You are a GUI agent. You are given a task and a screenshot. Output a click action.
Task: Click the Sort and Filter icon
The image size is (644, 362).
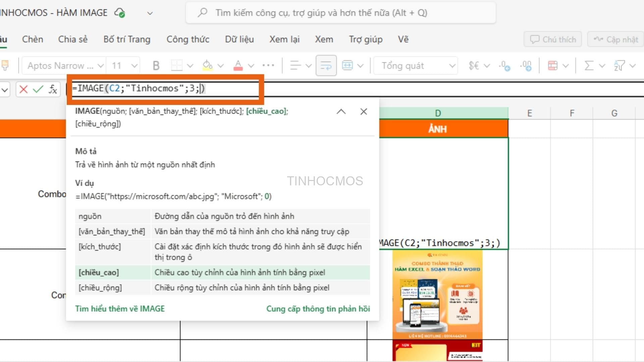(x=619, y=66)
